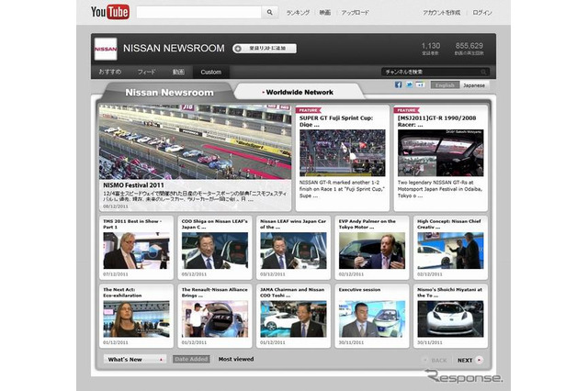Click the Nissan channel logo avatar

point(106,49)
